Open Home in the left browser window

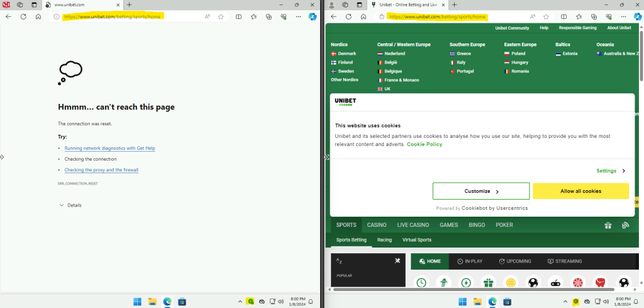38,17
